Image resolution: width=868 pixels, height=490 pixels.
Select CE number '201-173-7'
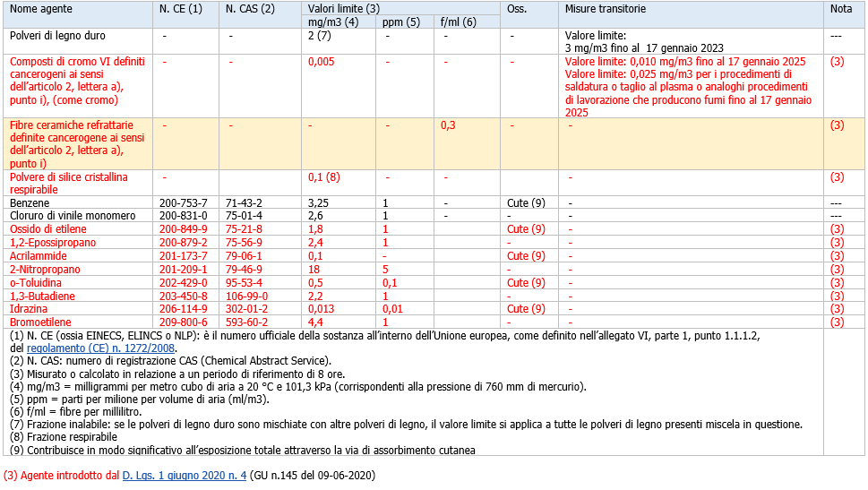(184, 256)
